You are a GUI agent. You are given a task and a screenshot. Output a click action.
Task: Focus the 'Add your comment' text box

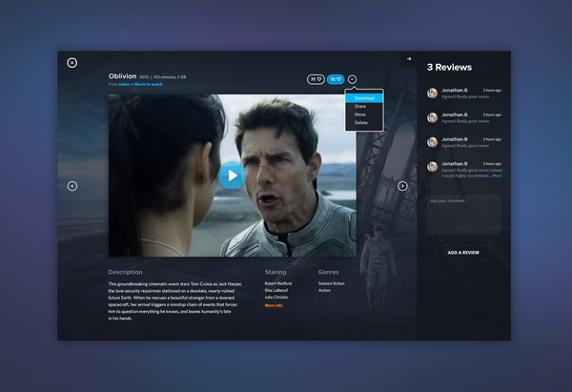(463, 216)
